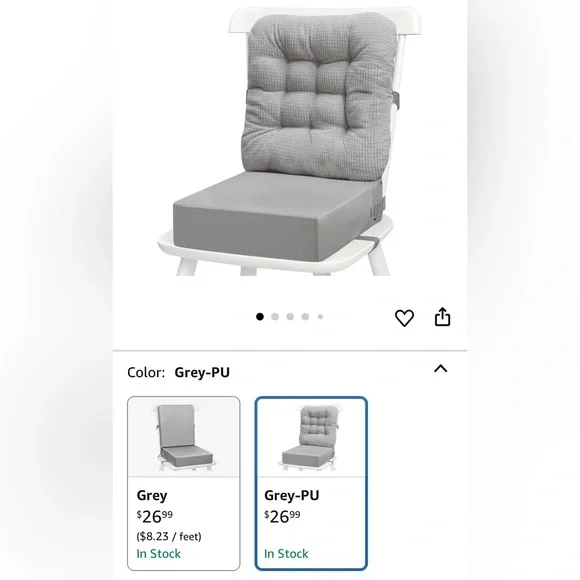580x580 pixels.
Task: Click the Grey-PU color label text
Action: pos(202,372)
